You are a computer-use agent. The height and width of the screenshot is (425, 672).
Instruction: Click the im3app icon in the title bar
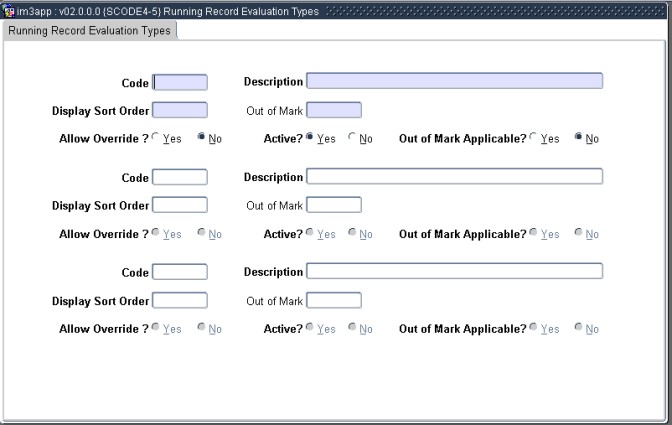pyautogui.click(x=9, y=11)
